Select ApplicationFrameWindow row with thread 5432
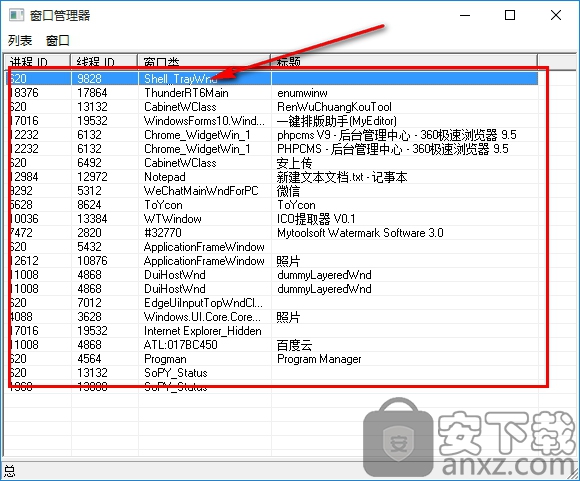This screenshot has height=481, width=580. pyautogui.click(x=272, y=247)
